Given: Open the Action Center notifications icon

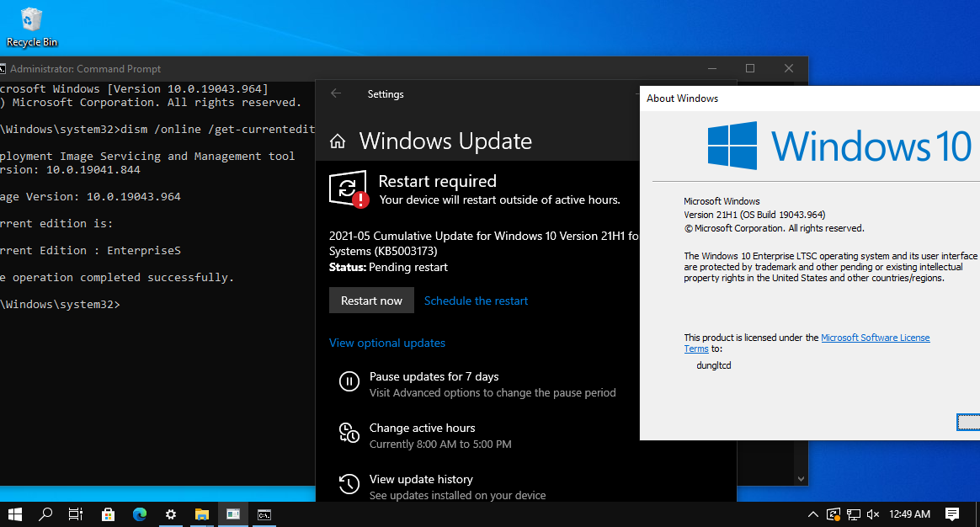Looking at the screenshot, I should click(x=952, y=514).
